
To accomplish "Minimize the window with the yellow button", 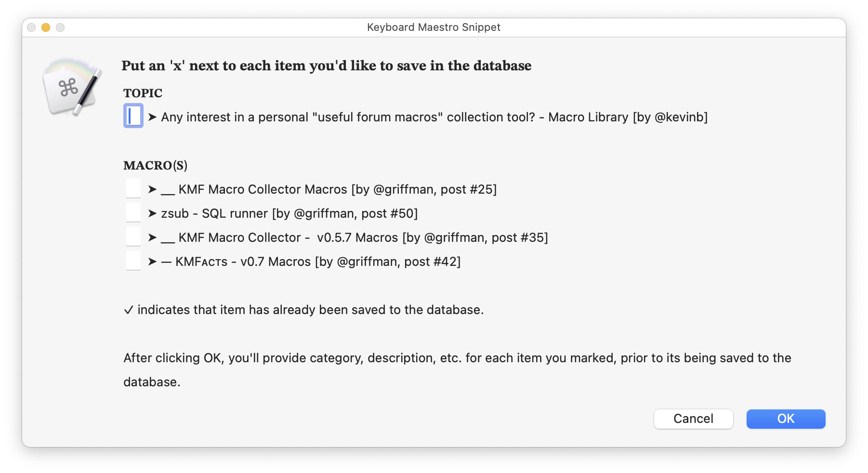I will tap(46, 27).
